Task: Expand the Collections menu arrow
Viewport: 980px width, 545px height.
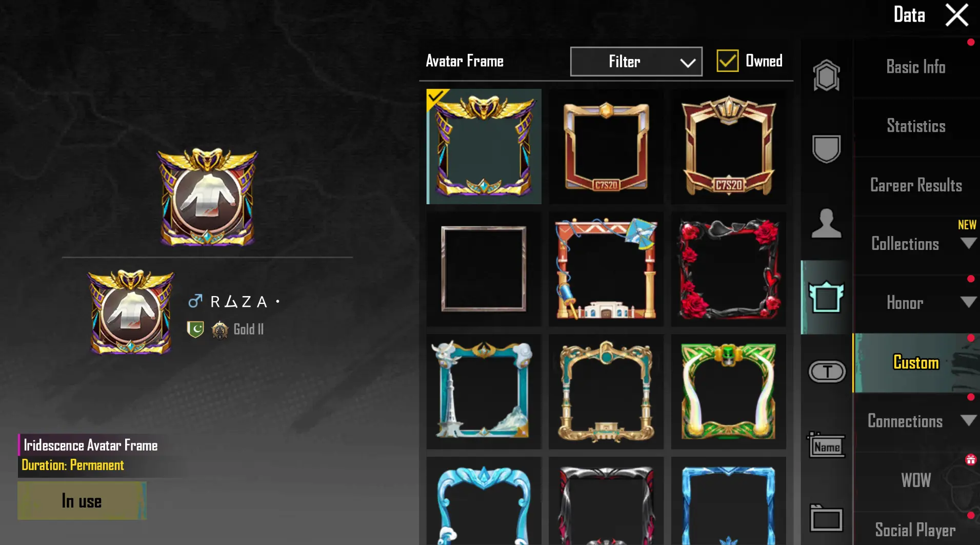Action: click(968, 243)
